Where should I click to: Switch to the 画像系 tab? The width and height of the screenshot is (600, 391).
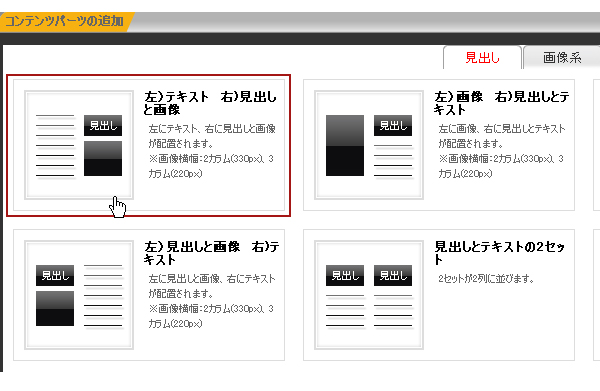[x=562, y=58]
